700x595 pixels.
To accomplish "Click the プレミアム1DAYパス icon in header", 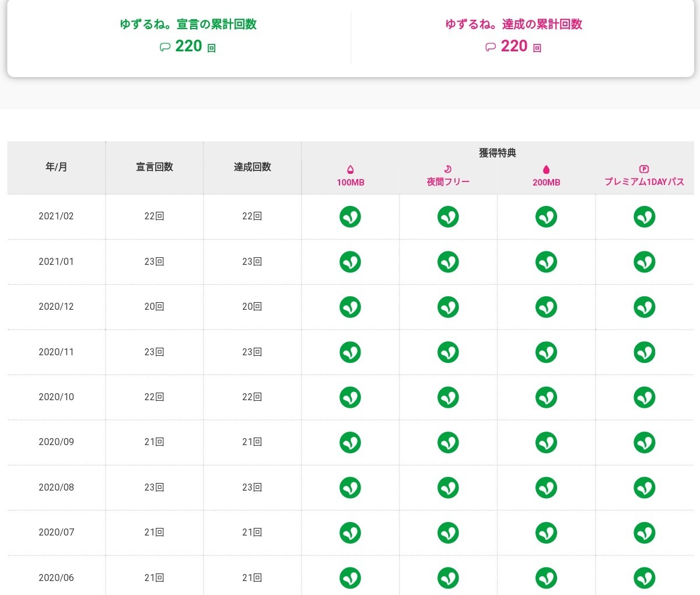I will (x=644, y=169).
